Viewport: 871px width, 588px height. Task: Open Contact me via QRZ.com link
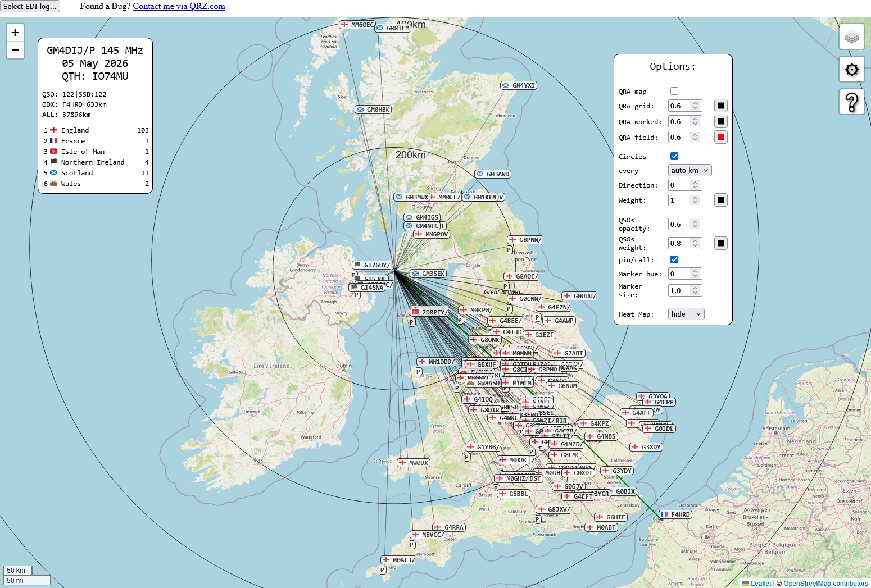tap(179, 6)
